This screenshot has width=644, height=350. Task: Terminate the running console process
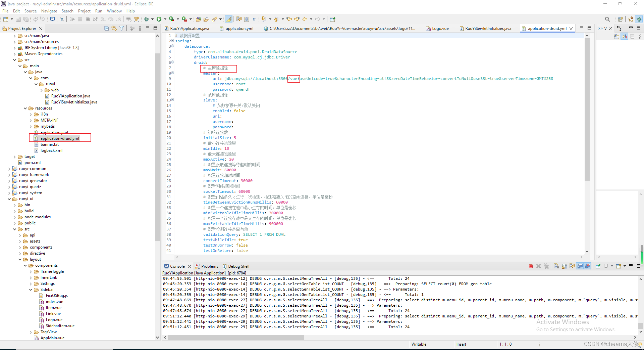(x=531, y=266)
